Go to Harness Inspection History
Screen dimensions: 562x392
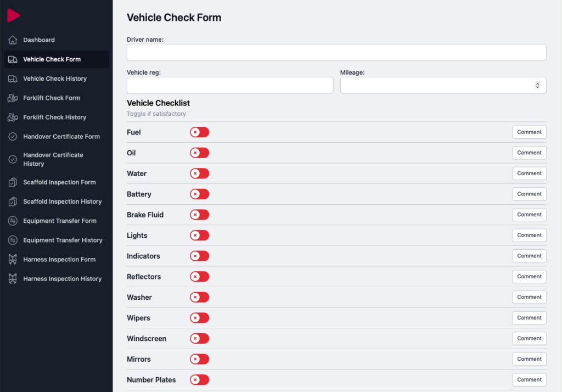[62, 279]
